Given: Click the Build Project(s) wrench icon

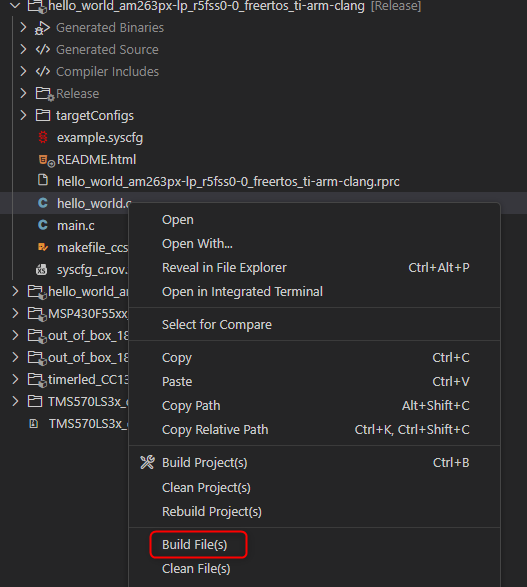Looking at the screenshot, I should [x=147, y=463].
